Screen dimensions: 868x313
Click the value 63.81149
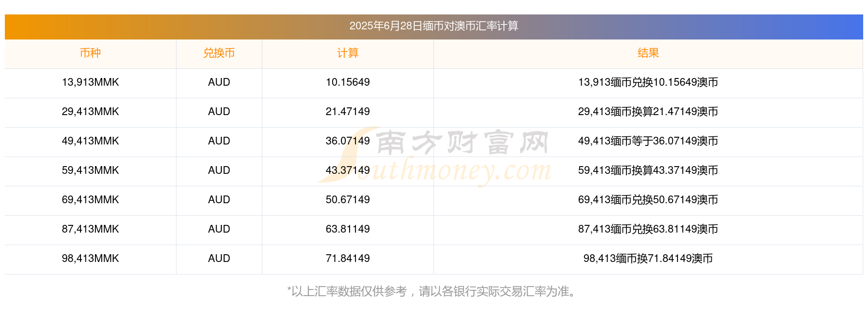pyautogui.click(x=348, y=229)
